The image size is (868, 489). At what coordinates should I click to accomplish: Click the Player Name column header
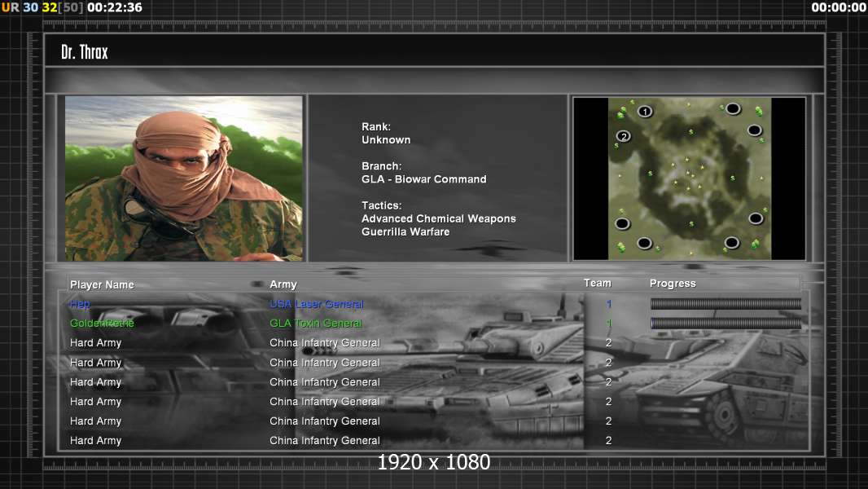click(x=102, y=284)
